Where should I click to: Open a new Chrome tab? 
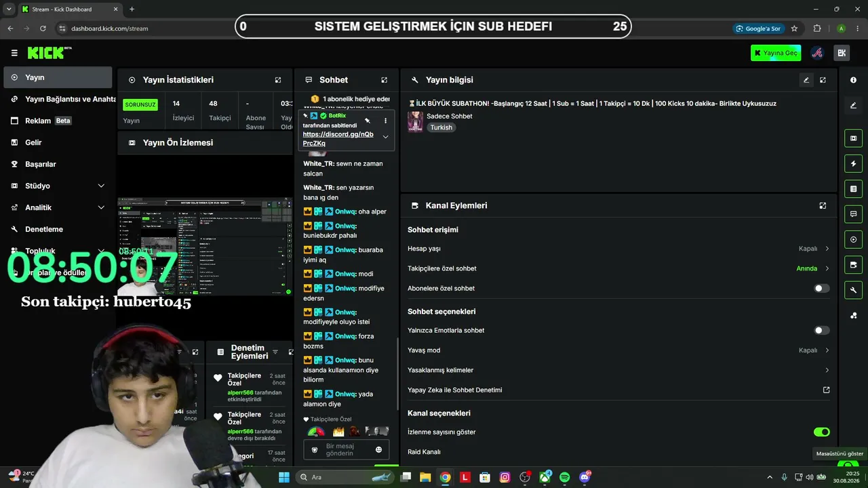(132, 9)
